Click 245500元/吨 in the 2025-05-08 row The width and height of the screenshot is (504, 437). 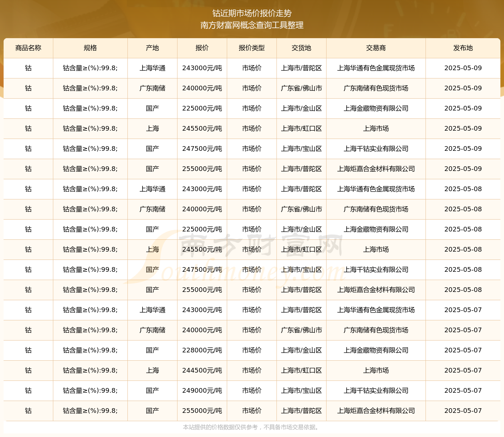[202, 249]
